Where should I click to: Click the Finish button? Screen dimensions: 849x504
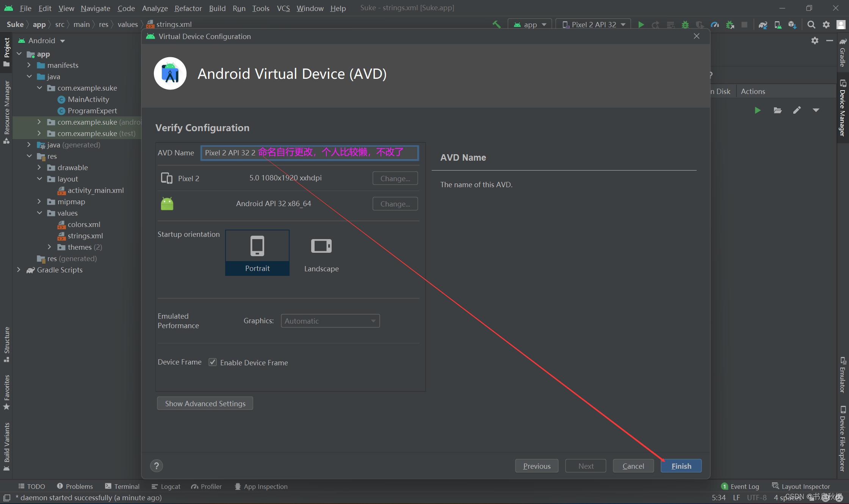tap(681, 466)
